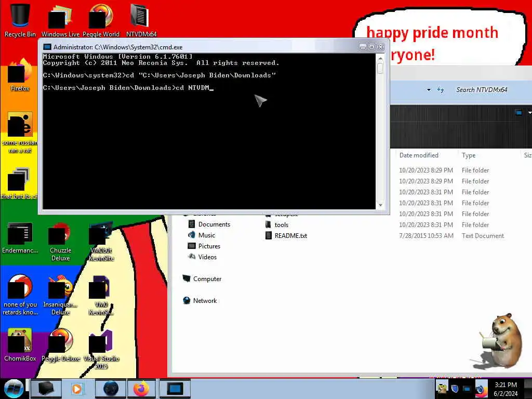This screenshot has height=399, width=532.
Task: Sort Explorer by Date modified column
Action: [x=419, y=155]
